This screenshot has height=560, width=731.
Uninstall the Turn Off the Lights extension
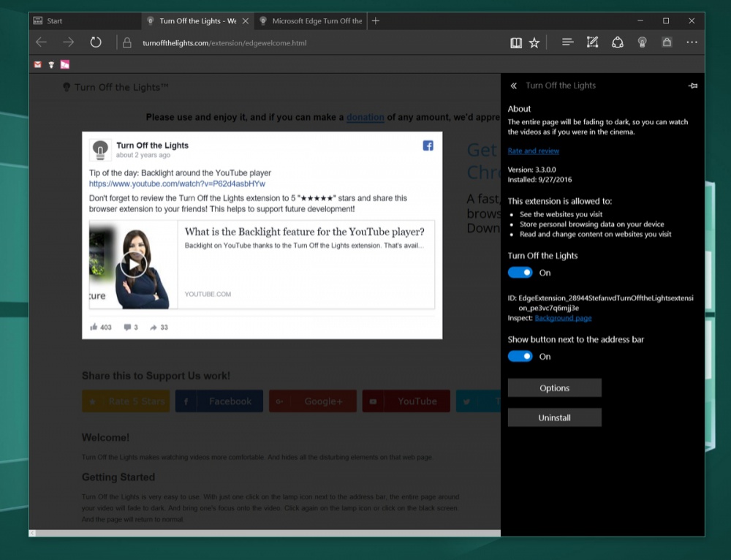tap(554, 417)
